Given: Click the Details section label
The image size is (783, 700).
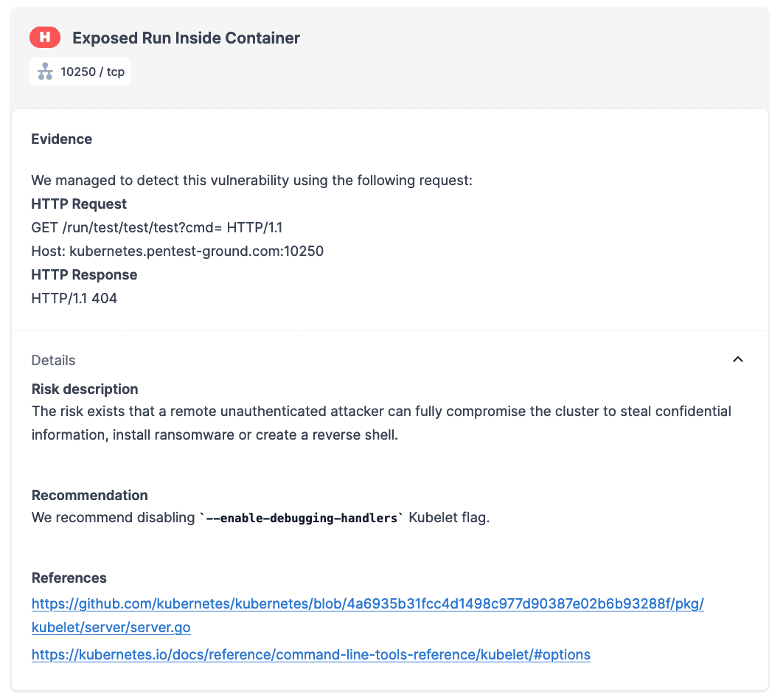Looking at the screenshot, I should coord(53,360).
